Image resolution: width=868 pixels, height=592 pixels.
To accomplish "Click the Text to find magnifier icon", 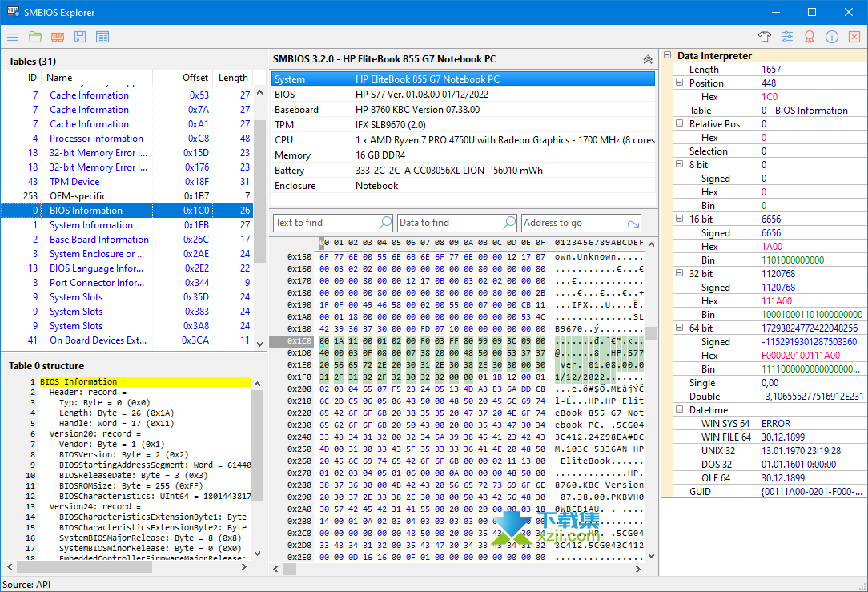I will pyautogui.click(x=384, y=223).
